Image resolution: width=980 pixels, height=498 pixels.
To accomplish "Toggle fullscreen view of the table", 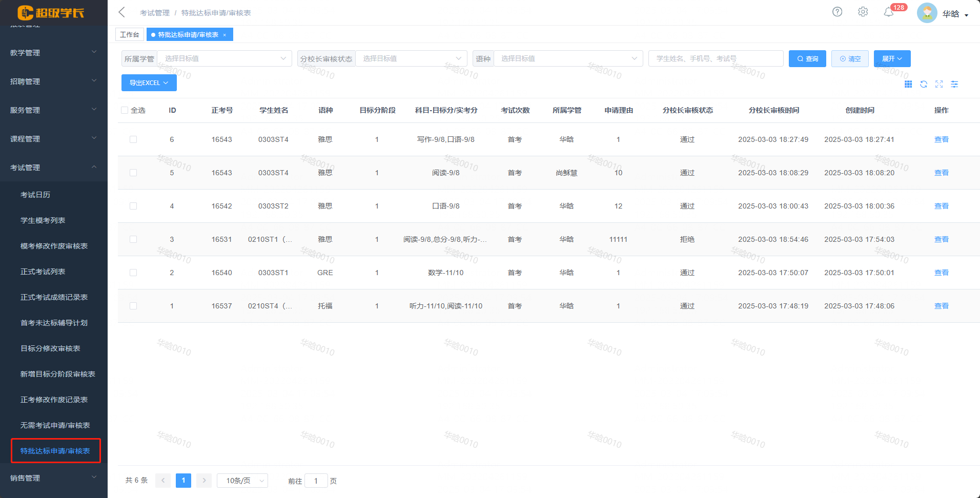I will (x=939, y=84).
